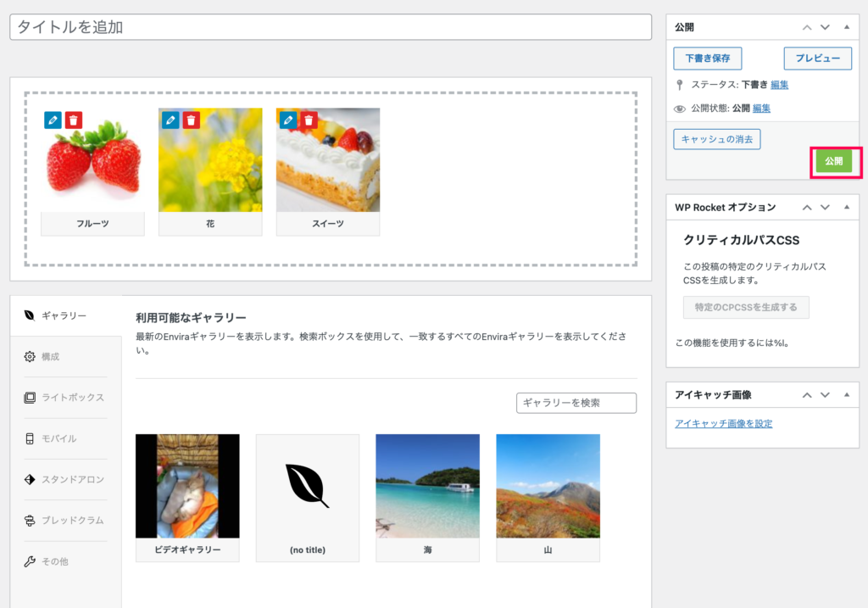Remove the スイーツ gallery via trash icon
This screenshot has height=608, width=868.
pos(309,120)
